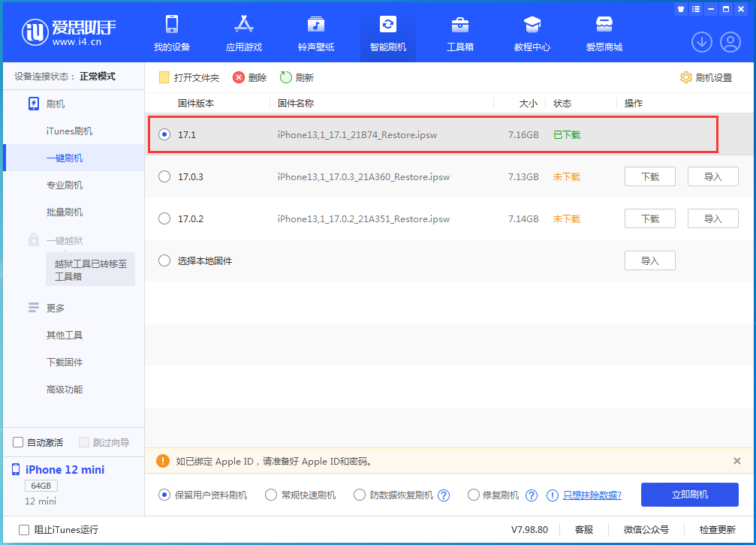Select the 常规快速刷机 flash mode
Image resolution: width=756 pixels, height=545 pixels.
[x=270, y=495]
